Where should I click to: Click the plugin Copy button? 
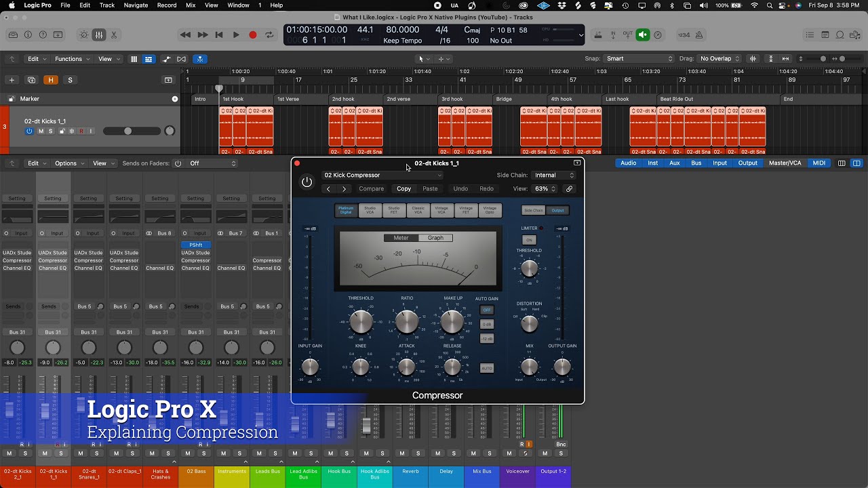[x=404, y=189]
